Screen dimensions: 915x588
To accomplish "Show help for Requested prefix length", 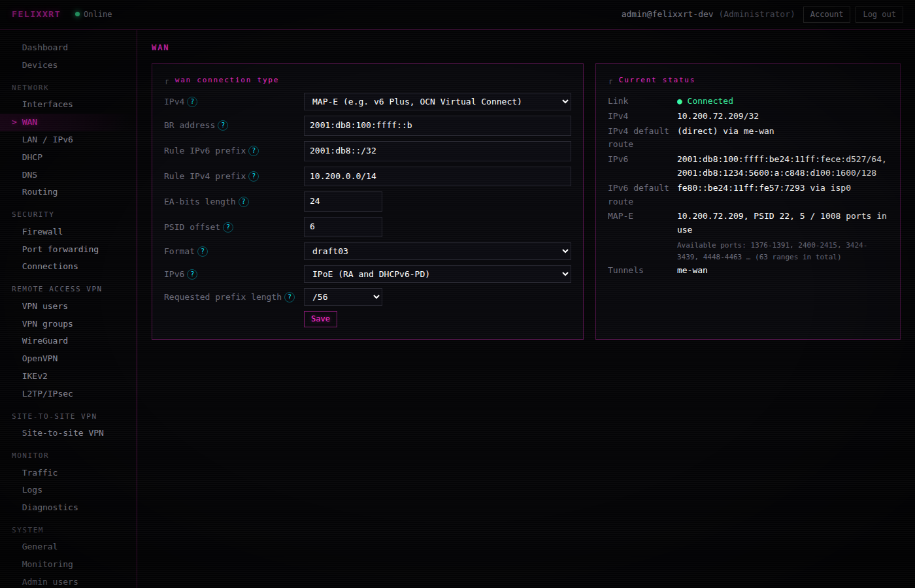I will click(290, 297).
